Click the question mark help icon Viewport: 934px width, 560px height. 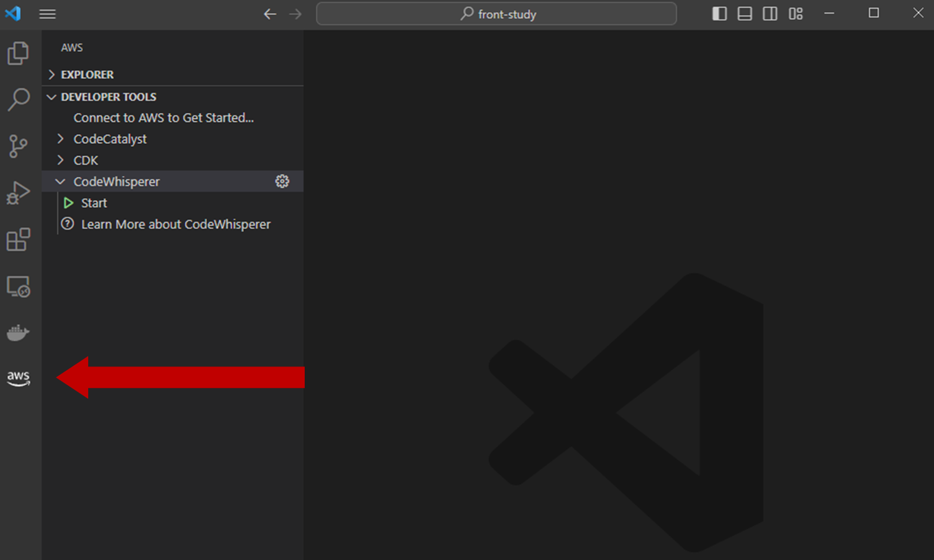coord(68,224)
